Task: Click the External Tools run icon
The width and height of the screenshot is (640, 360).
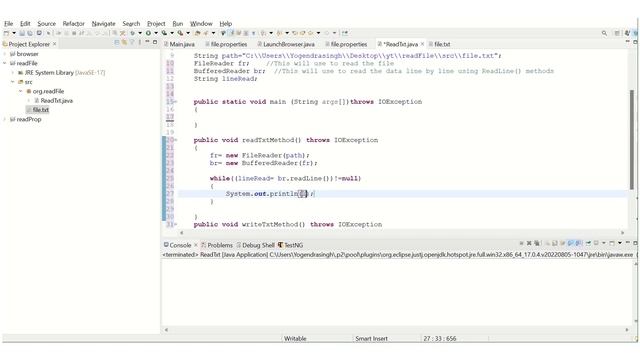Action: (180, 33)
